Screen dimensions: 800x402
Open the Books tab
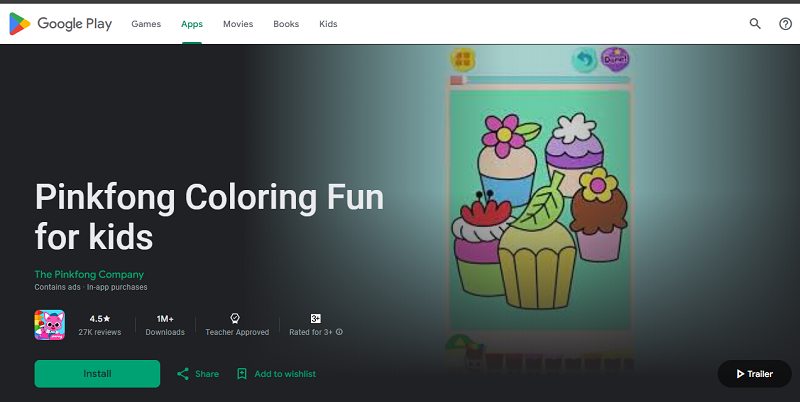tap(286, 24)
